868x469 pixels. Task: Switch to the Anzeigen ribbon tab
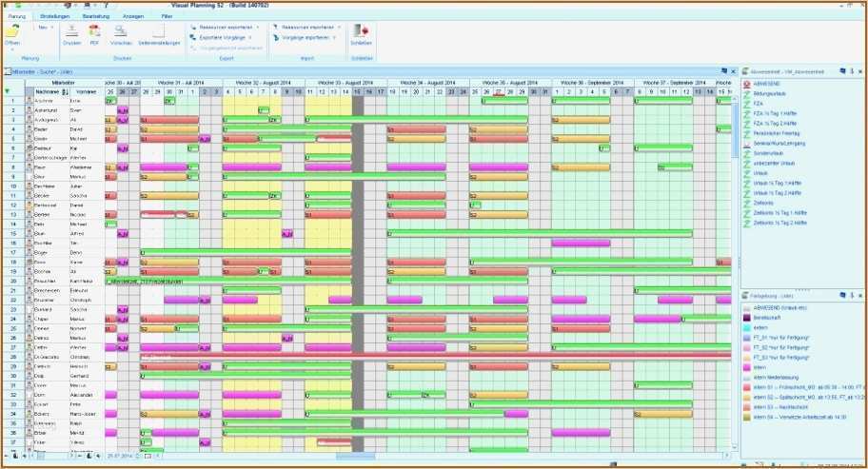click(x=133, y=16)
